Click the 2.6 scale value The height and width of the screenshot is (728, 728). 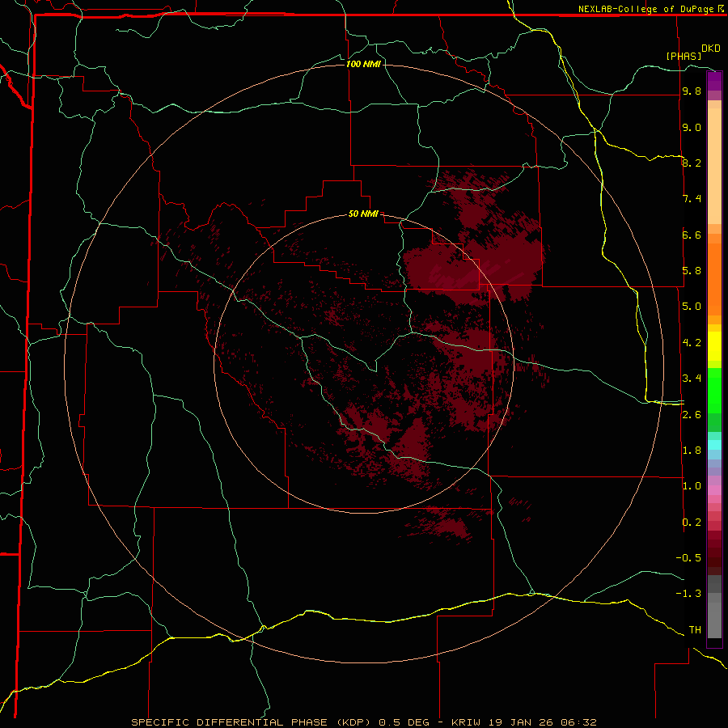pyautogui.click(x=692, y=415)
